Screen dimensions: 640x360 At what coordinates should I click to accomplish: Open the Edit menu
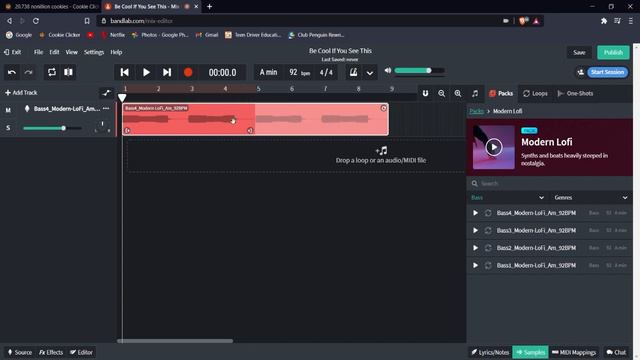(54, 52)
